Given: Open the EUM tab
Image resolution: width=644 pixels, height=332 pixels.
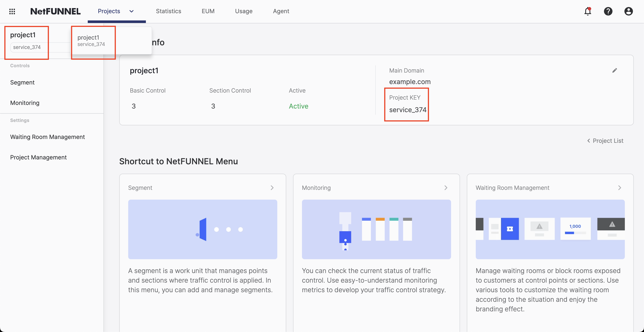Looking at the screenshot, I should [x=208, y=11].
